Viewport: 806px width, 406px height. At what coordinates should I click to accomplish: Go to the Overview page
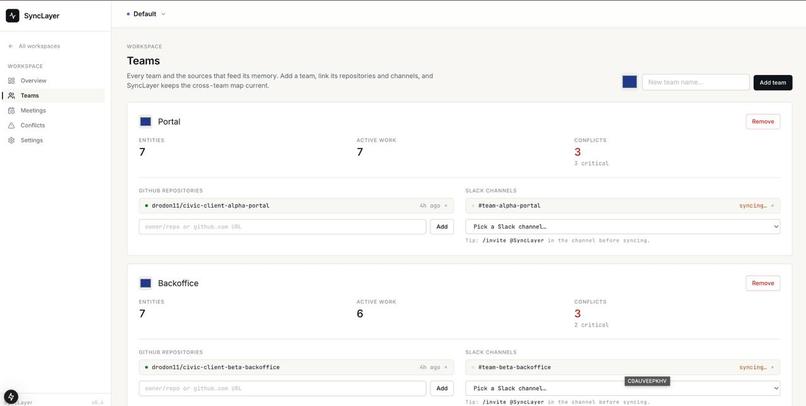33,81
